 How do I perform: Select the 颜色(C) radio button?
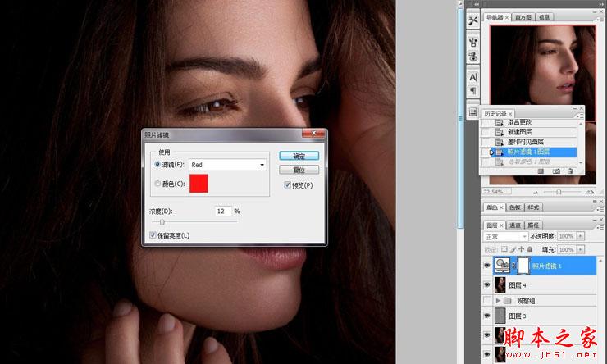[157, 184]
